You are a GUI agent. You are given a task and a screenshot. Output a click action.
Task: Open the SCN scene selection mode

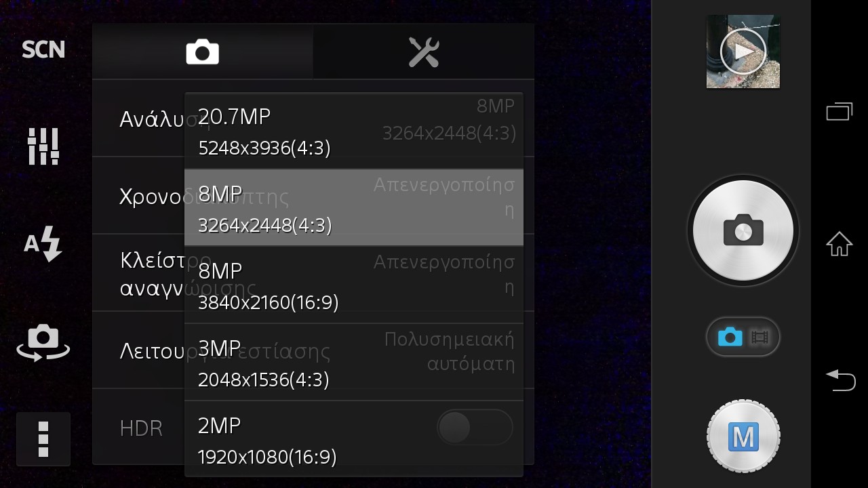(x=43, y=49)
